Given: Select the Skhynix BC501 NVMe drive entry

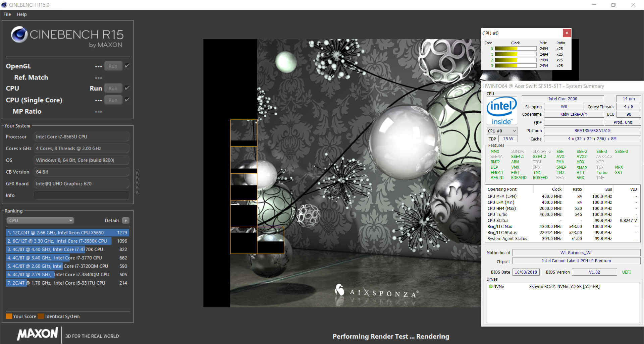Looking at the screenshot, I should [x=564, y=287].
